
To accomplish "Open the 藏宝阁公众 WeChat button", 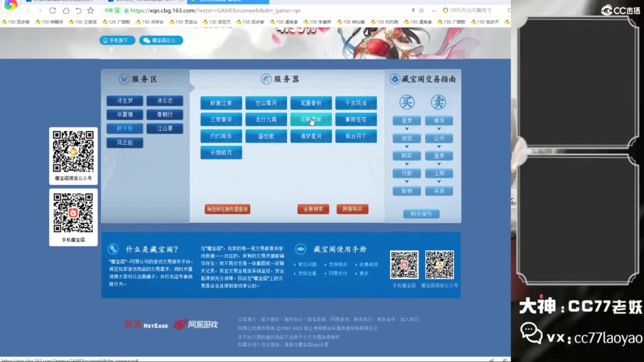I will tap(161, 40).
